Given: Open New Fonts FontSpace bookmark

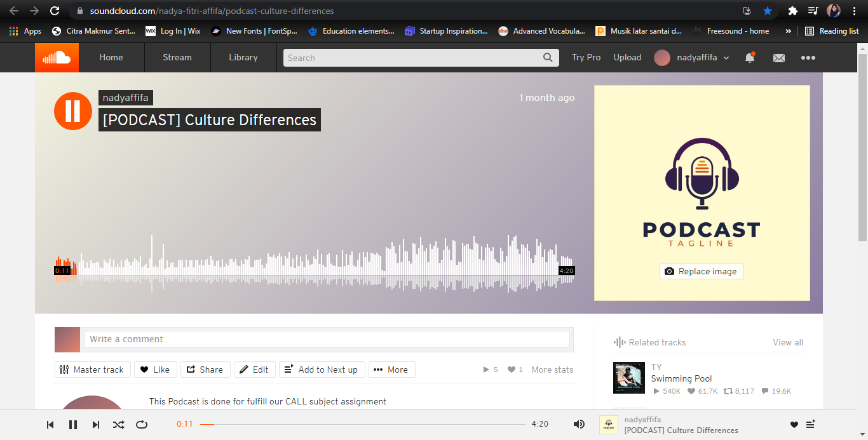Looking at the screenshot, I should pyautogui.click(x=254, y=30).
